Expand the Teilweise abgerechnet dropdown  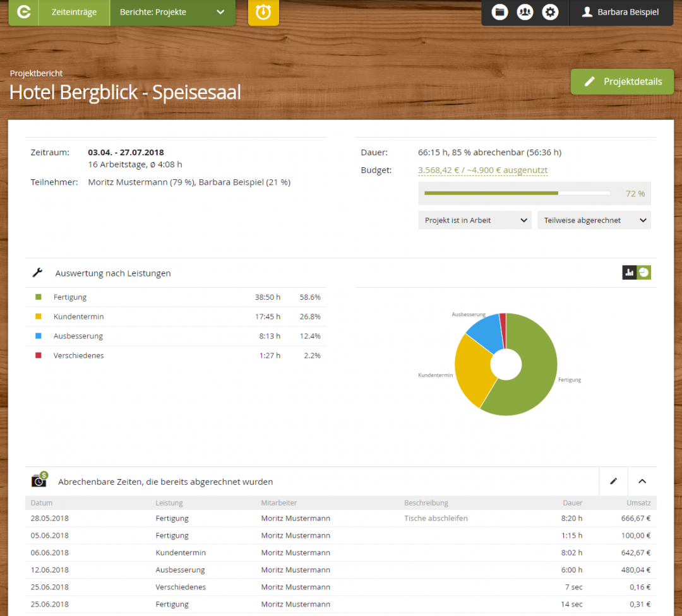pyautogui.click(x=594, y=220)
